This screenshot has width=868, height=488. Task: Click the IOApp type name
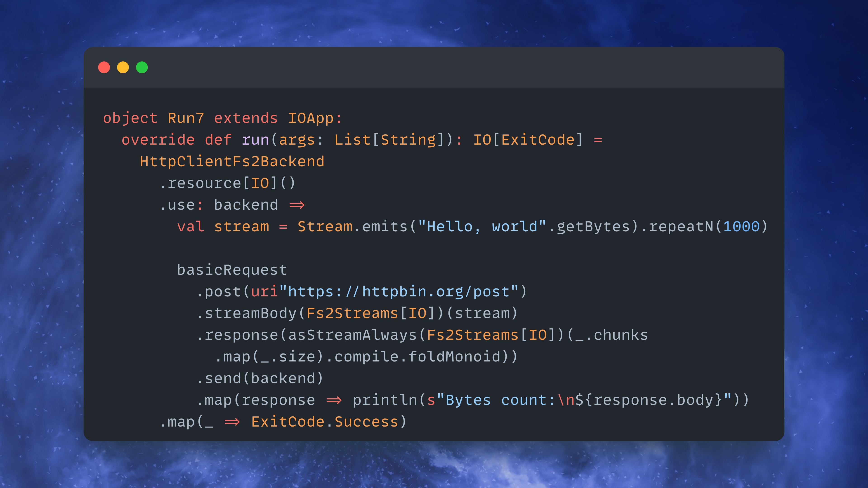click(311, 118)
